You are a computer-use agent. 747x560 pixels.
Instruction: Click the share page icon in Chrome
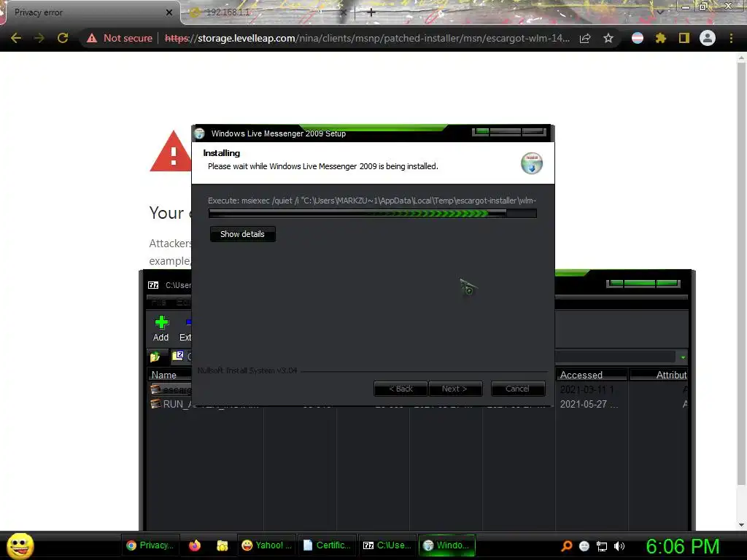pos(585,38)
